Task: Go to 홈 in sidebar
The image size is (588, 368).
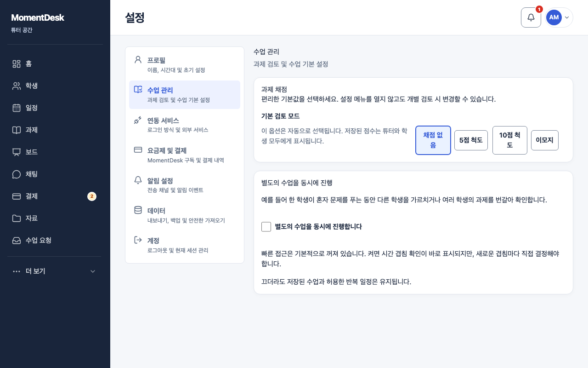Action: click(x=55, y=64)
